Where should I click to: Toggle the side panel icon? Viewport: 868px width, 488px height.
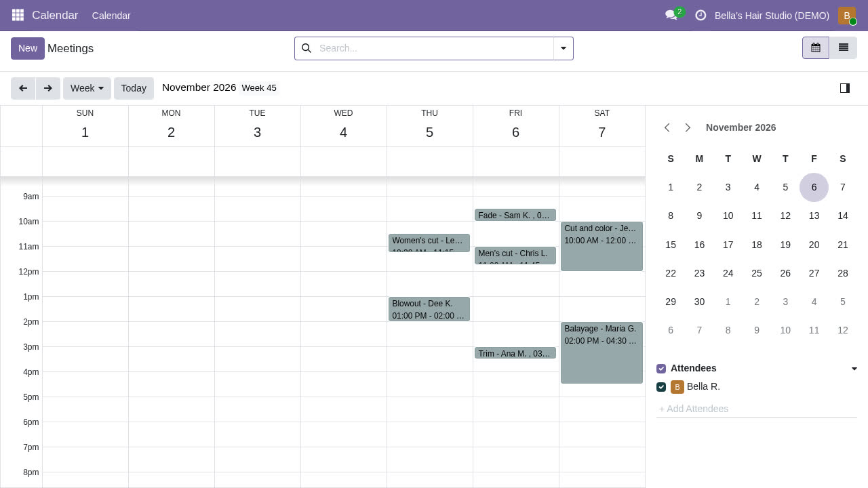pyautogui.click(x=845, y=88)
